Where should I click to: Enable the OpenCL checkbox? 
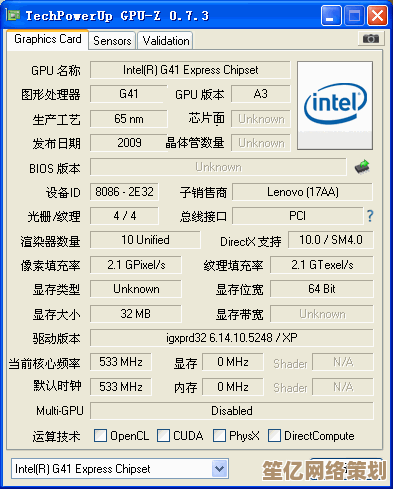coord(100,435)
